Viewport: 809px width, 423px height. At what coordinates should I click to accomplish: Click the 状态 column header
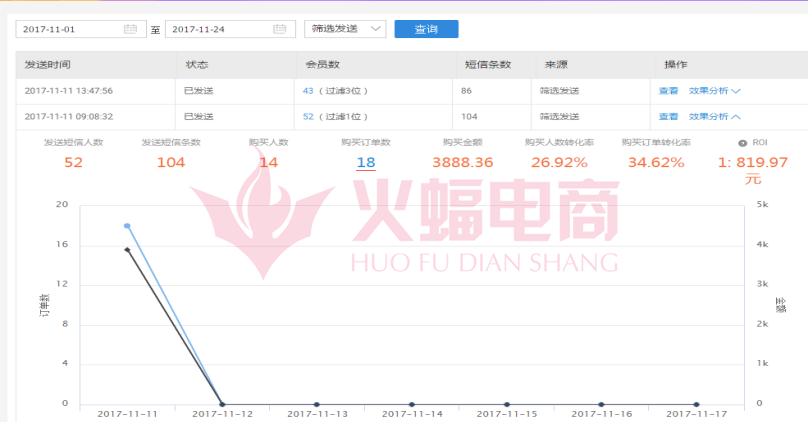197,64
